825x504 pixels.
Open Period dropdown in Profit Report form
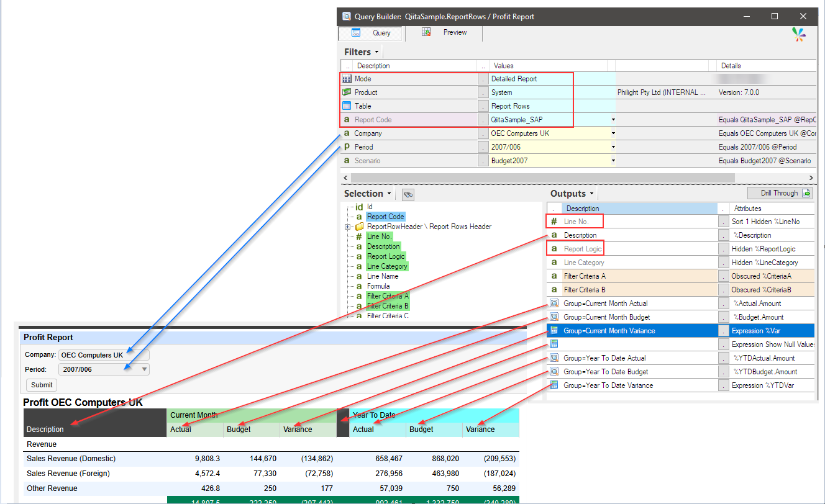[x=145, y=369]
